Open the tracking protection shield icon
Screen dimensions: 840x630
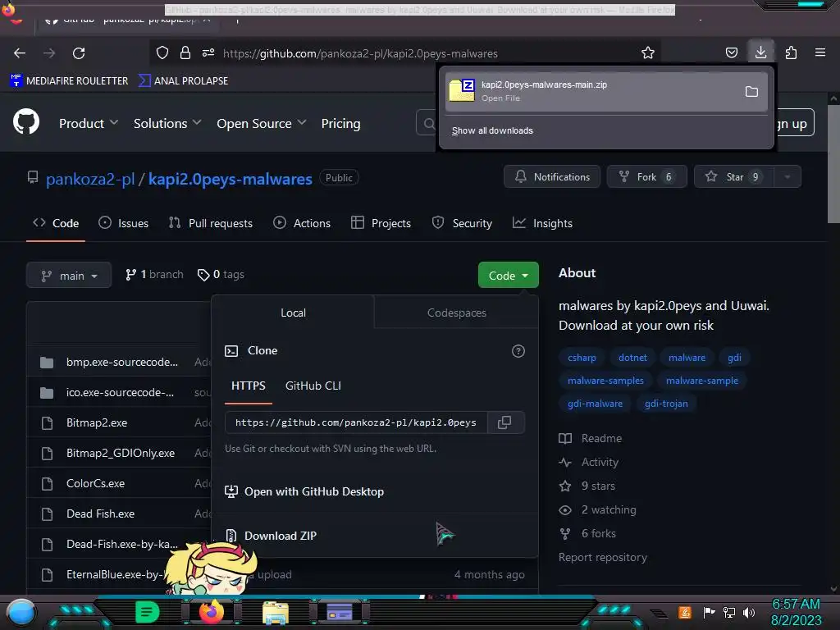pyautogui.click(x=162, y=52)
